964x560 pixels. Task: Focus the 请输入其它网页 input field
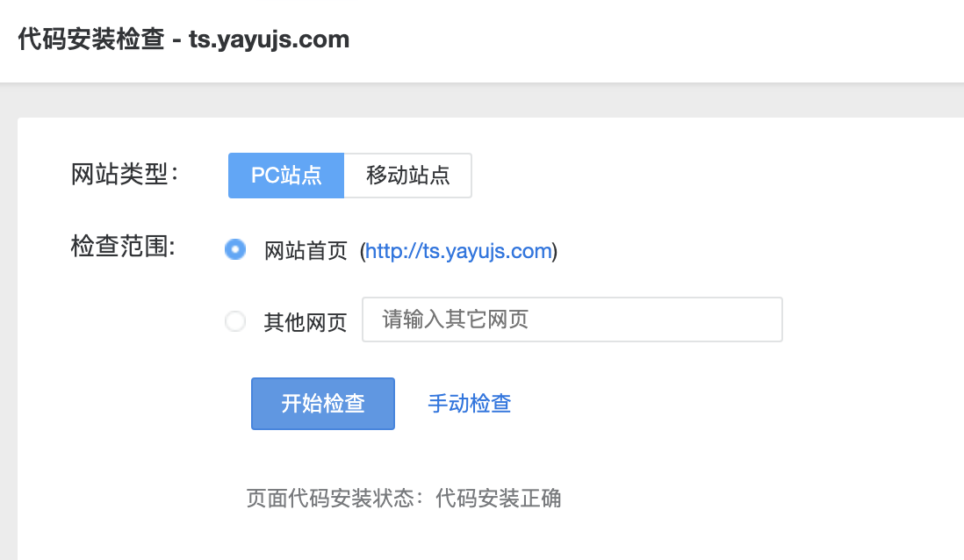(572, 319)
